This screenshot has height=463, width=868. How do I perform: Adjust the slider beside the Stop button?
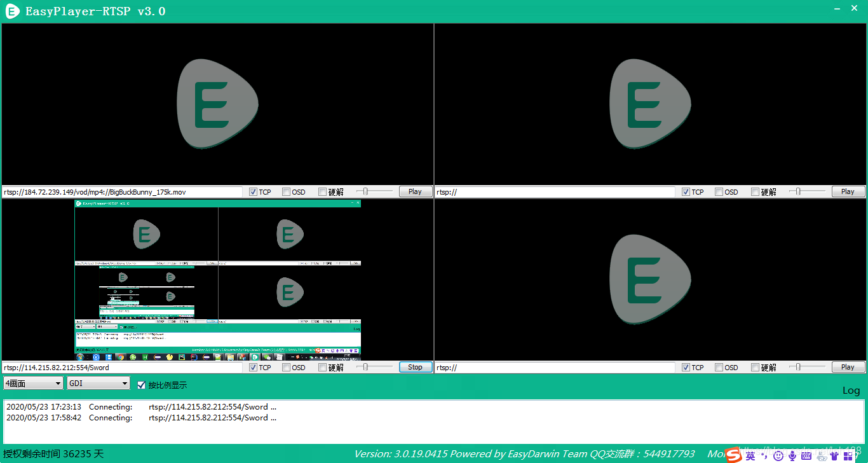click(x=374, y=366)
